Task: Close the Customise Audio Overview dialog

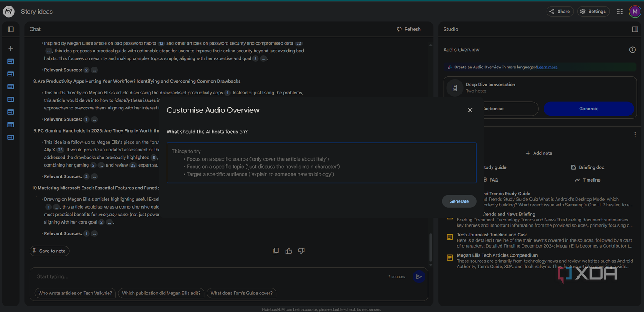Action: 470,110
